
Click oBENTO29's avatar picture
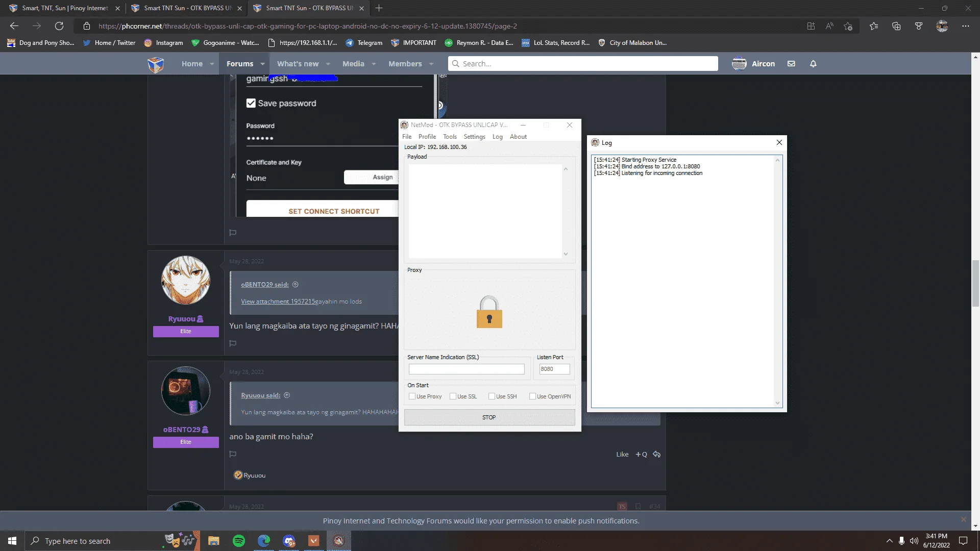[x=186, y=391]
